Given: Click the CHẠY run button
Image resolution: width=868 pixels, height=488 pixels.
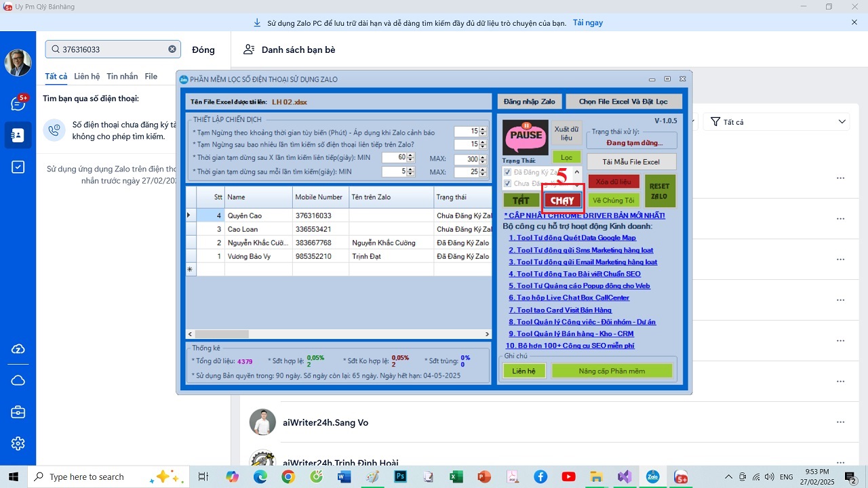Looking at the screenshot, I should tap(562, 200).
